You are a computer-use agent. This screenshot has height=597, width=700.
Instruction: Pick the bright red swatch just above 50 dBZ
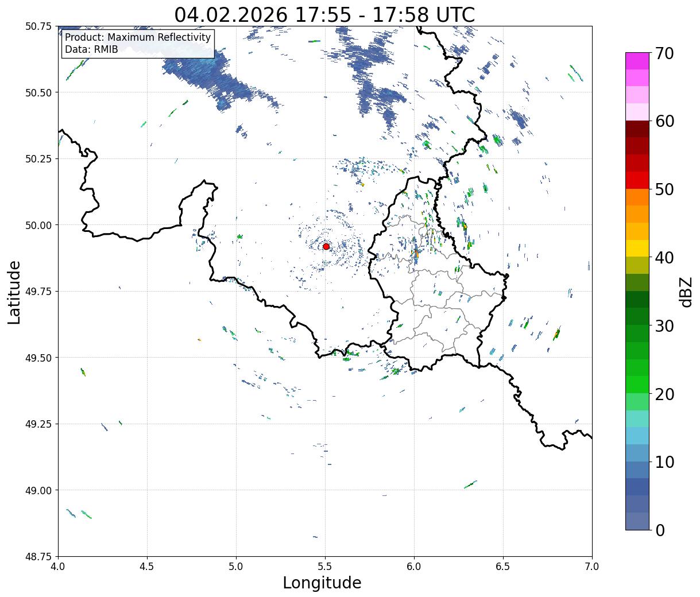(637, 180)
